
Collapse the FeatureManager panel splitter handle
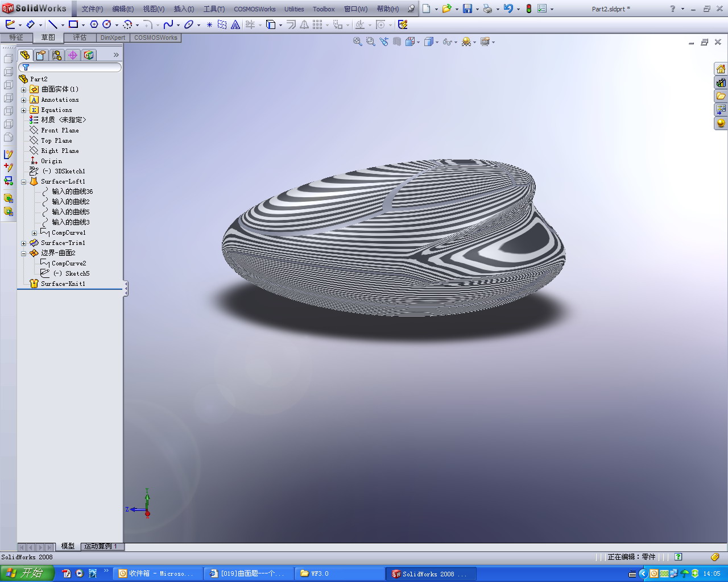coord(126,288)
